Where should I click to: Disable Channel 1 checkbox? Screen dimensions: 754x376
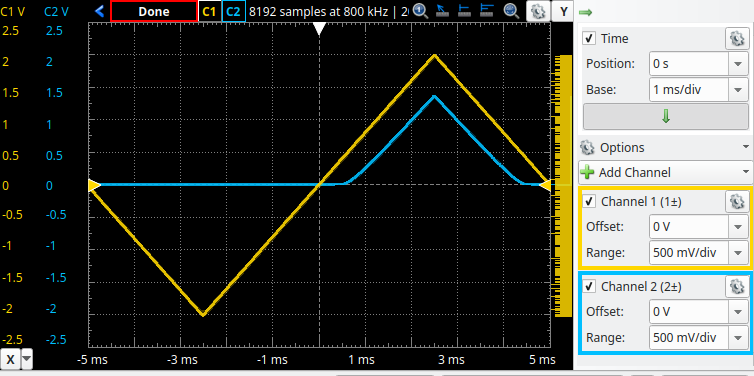590,202
